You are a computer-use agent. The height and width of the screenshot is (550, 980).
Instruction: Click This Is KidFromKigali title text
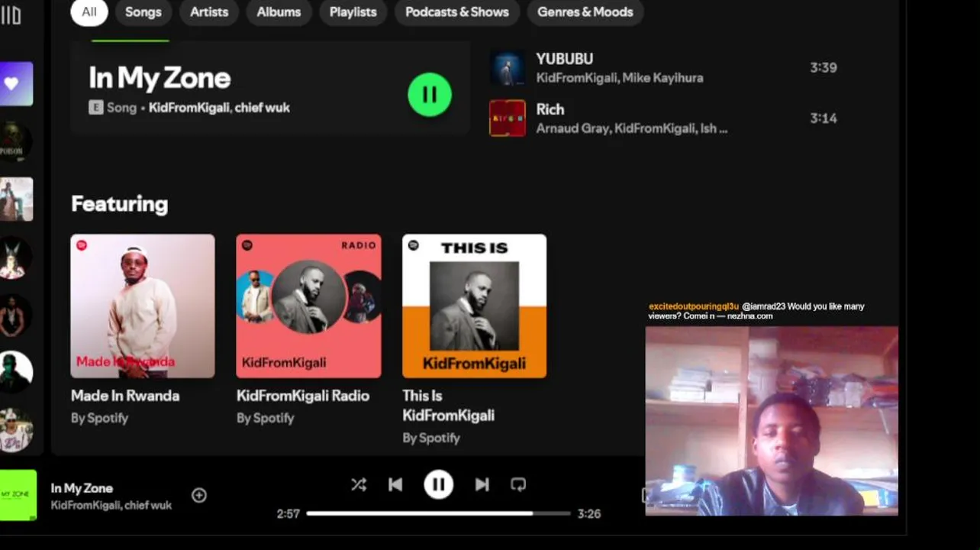click(448, 406)
